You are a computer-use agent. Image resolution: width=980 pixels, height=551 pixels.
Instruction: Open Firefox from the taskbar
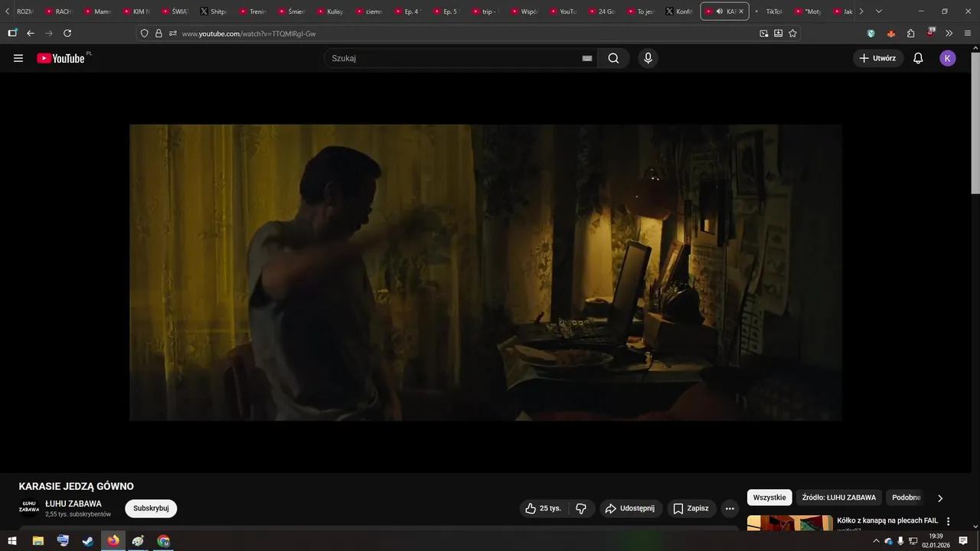point(113,541)
